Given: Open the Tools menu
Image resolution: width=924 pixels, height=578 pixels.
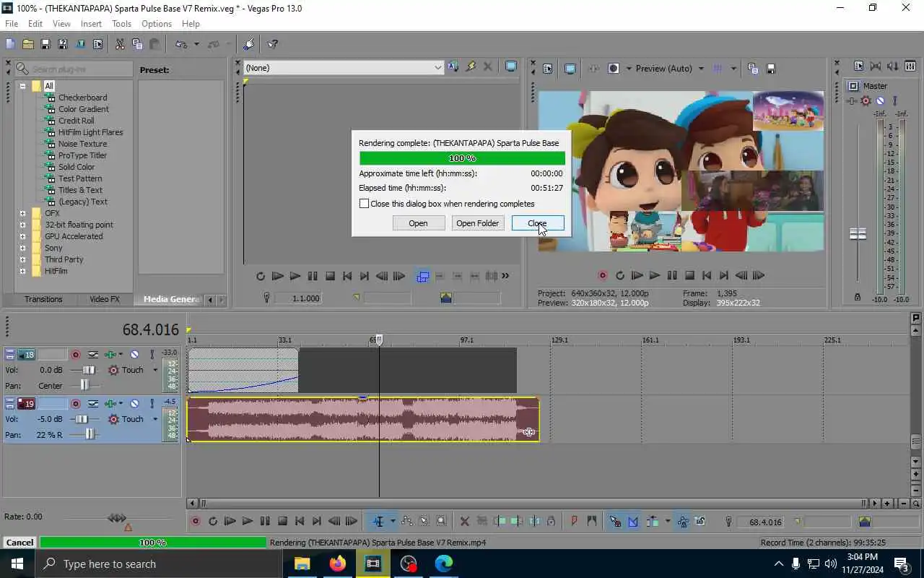Looking at the screenshot, I should [121, 24].
